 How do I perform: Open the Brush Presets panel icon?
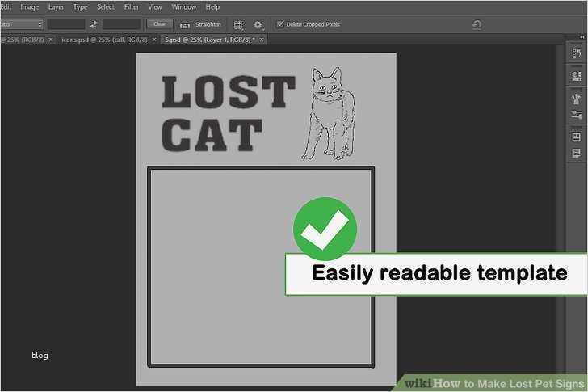click(x=577, y=99)
